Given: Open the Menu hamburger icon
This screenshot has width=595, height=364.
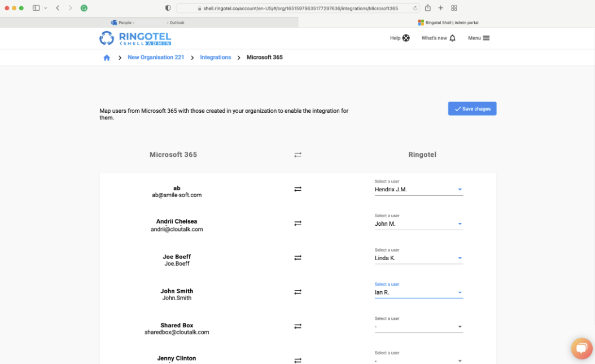Looking at the screenshot, I should 486,38.
